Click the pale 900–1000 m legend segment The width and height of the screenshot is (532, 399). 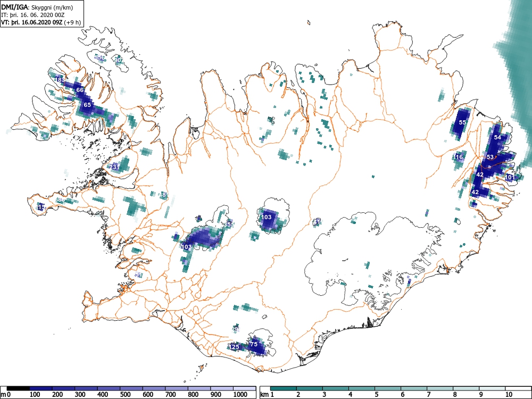(x=222, y=388)
